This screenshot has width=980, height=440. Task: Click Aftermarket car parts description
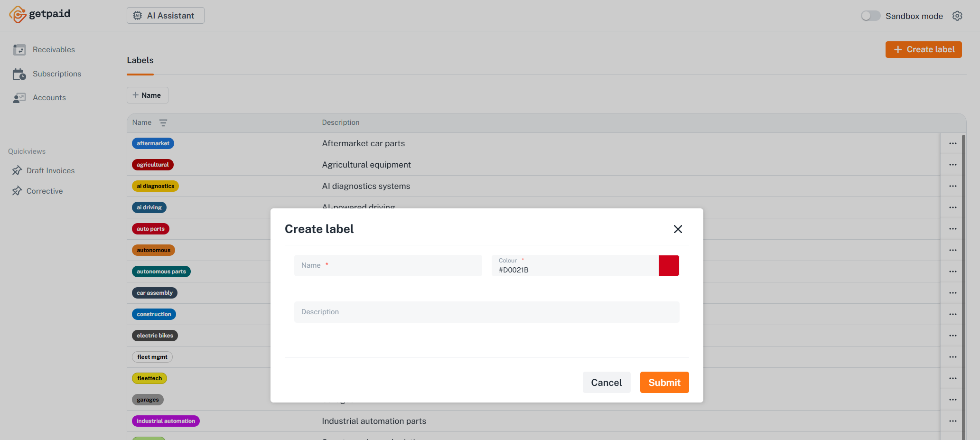point(364,143)
